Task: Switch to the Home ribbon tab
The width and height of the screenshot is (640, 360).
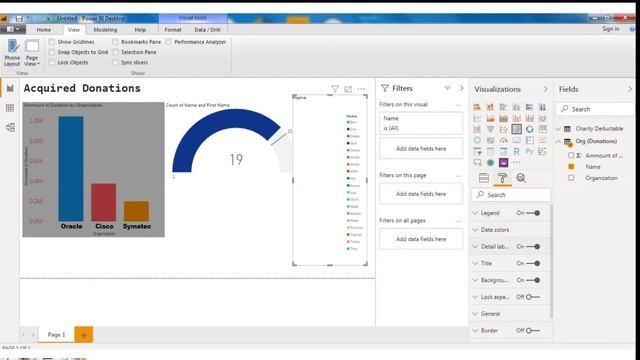Action: pos(44,30)
